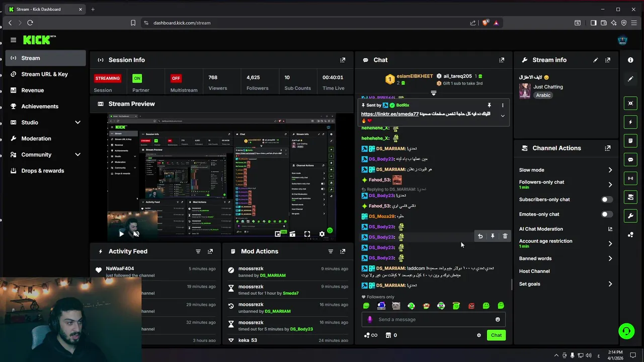This screenshot has width=644, height=362.
Task: Click the Brave shield icon in address bar
Action: pyautogui.click(x=485, y=23)
